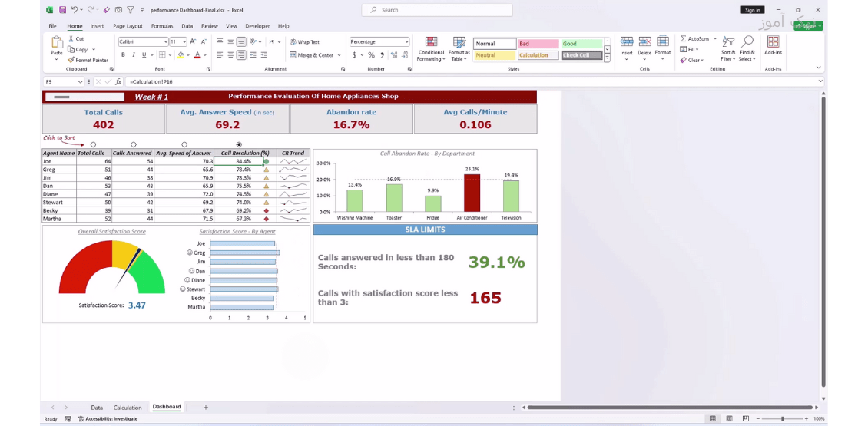Apply the Calculation style swatch
The width and height of the screenshot is (868, 426).
(538, 55)
